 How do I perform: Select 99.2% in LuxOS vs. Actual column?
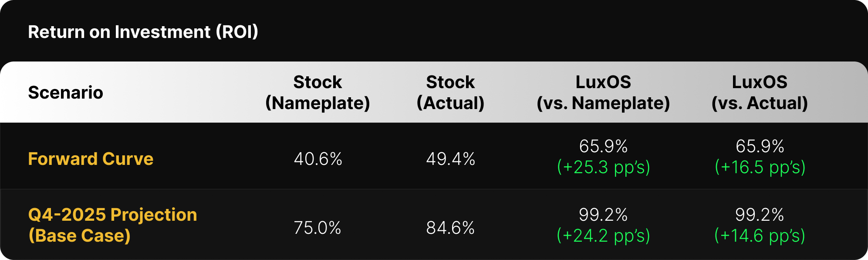(760, 215)
